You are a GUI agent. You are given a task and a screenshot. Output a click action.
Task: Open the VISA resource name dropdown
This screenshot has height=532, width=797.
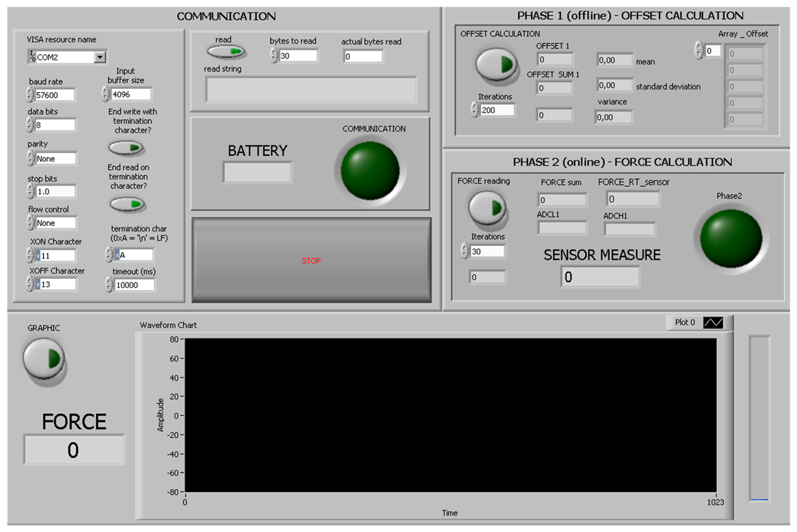[x=100, y=57]
